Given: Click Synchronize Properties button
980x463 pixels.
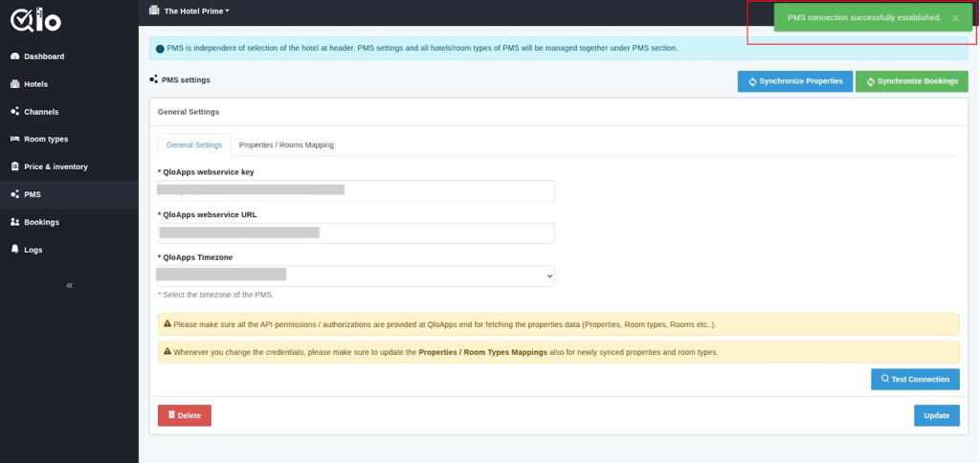Looking at the screenshot, I should [794, 81].
